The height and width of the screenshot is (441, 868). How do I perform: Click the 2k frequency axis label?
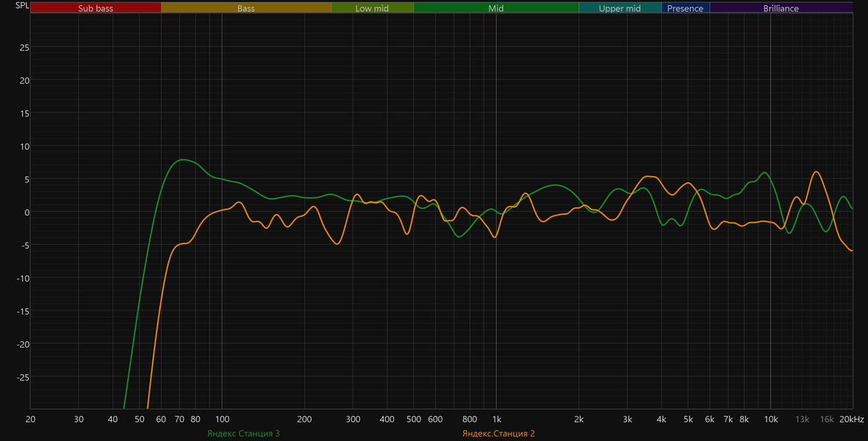click(x=579, y=420)
